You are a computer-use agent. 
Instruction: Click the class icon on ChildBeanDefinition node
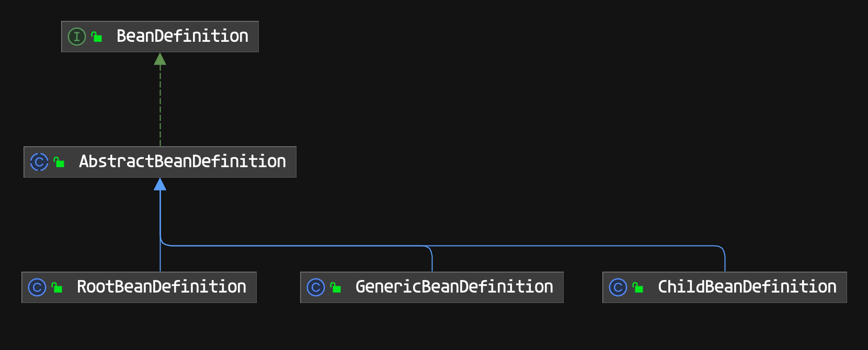(618, 287)
